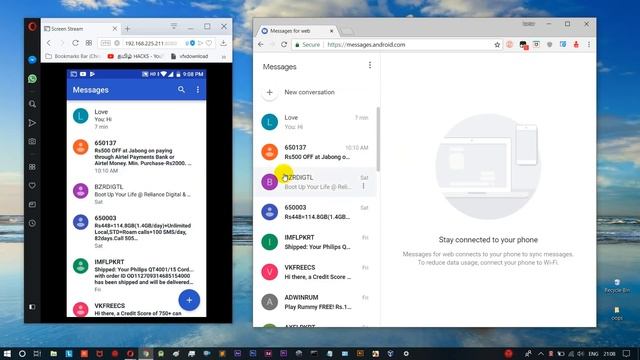Open the BZRDIGTL conversation on the phone screen
The width and height of the screenshot is (640, 360).
(136, 194)
